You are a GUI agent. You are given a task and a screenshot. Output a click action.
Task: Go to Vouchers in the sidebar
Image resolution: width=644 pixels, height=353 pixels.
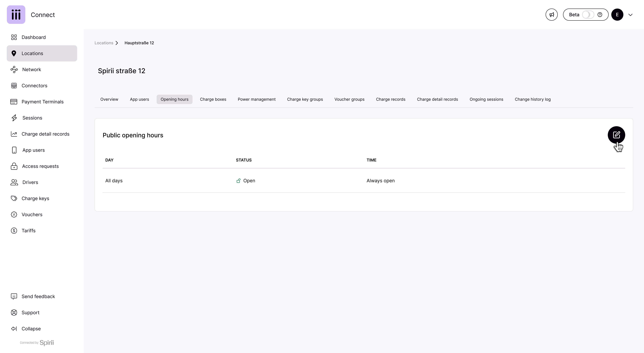click(x=32, y=215)
